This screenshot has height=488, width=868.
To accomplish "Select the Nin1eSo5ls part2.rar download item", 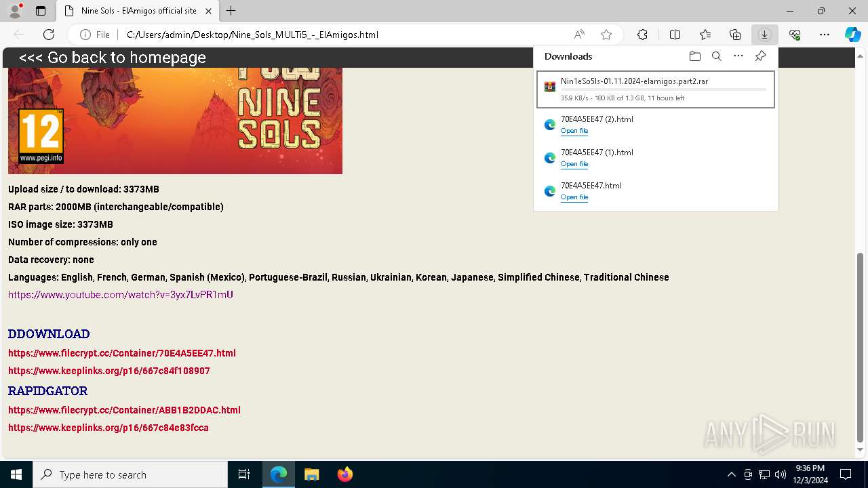I will [655, 89].
